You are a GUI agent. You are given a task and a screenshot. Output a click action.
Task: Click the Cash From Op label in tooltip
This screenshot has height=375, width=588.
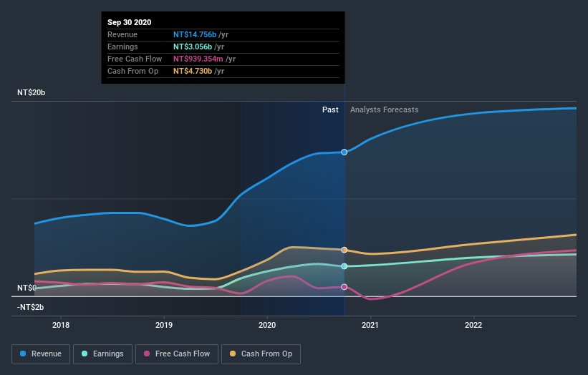point(132,71)
